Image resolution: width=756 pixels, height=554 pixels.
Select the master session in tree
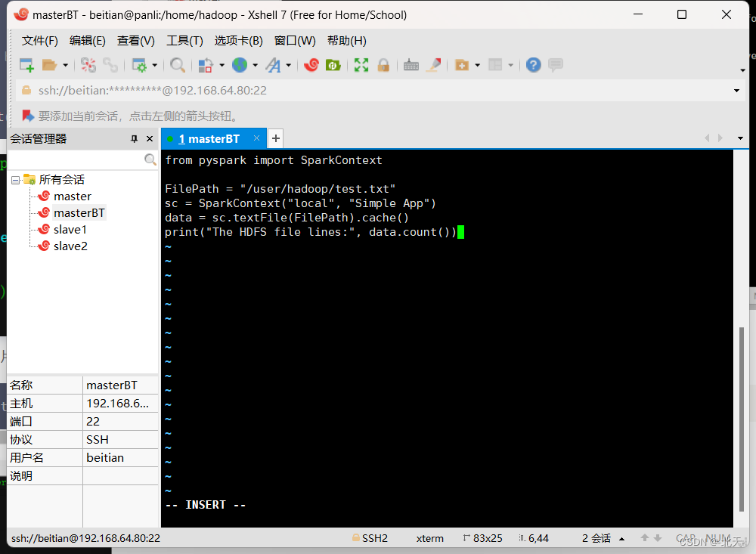[x=73, y=197]
